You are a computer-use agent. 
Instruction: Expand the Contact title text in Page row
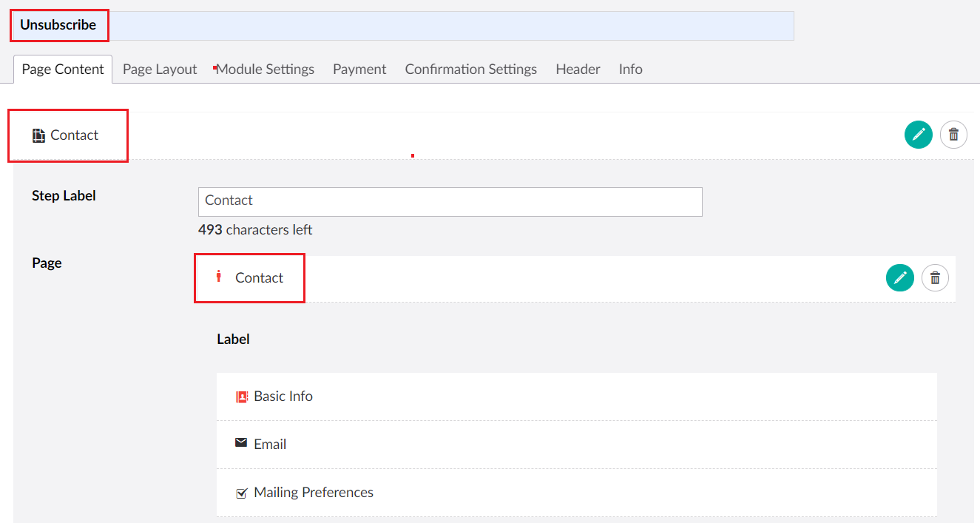coord(259,278)
